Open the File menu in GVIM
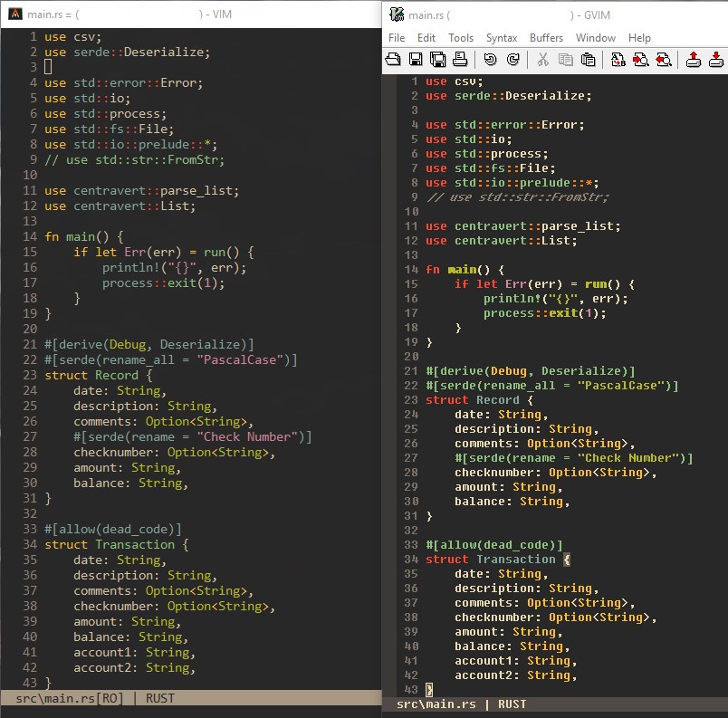 tap(396, 38)
